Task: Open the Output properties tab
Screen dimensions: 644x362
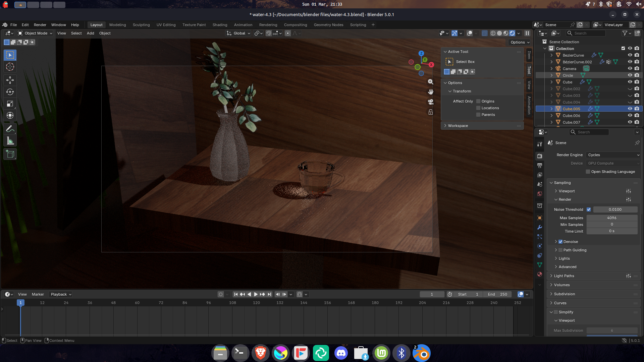Action: click(540, 166)
